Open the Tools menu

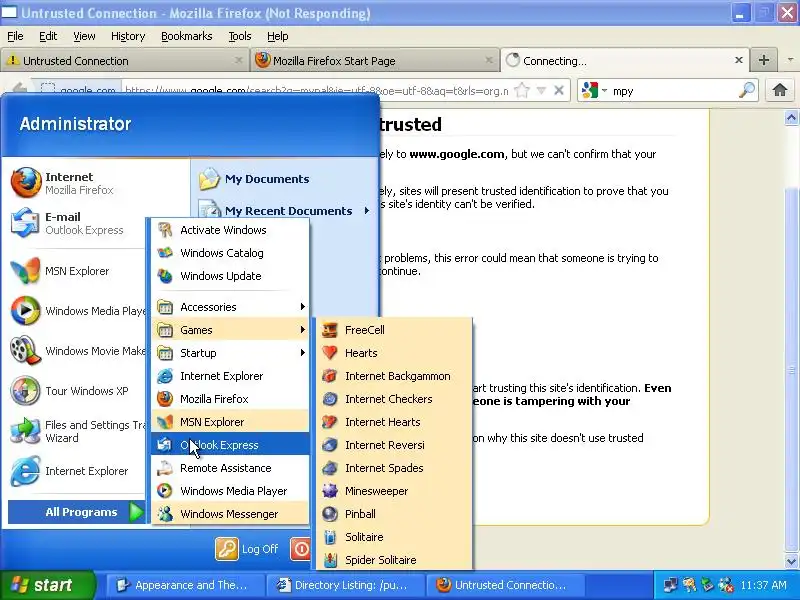(239, 36)
